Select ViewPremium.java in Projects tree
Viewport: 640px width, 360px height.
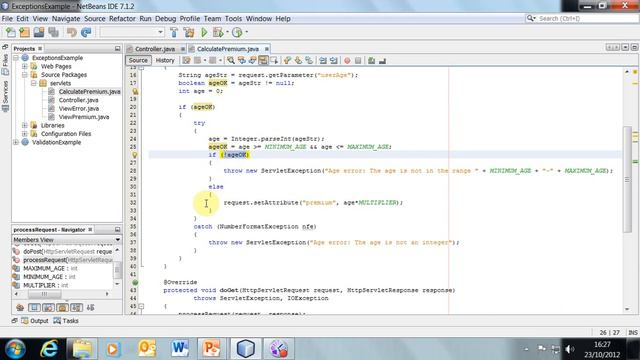pyautogui.click(x=84, y=117)
